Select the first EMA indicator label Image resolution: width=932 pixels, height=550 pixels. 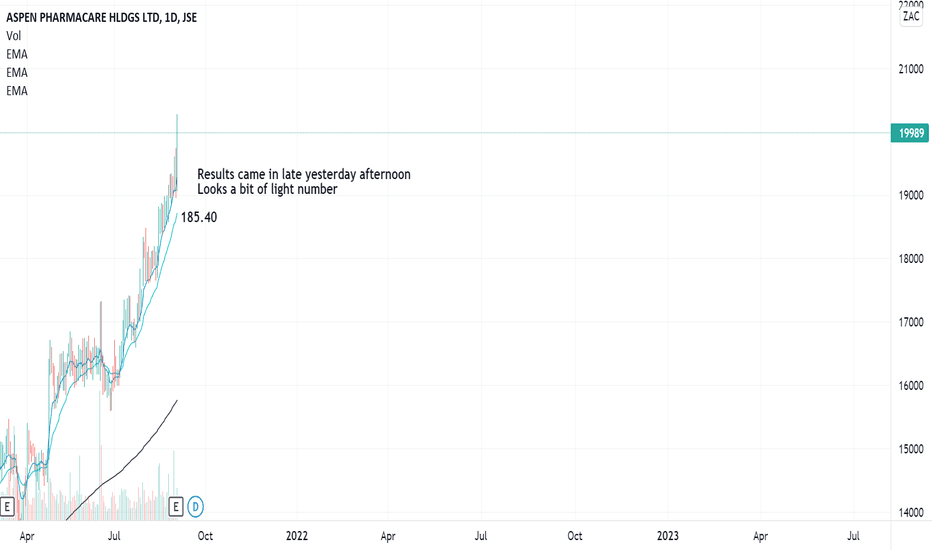click(x=17, y=54)
